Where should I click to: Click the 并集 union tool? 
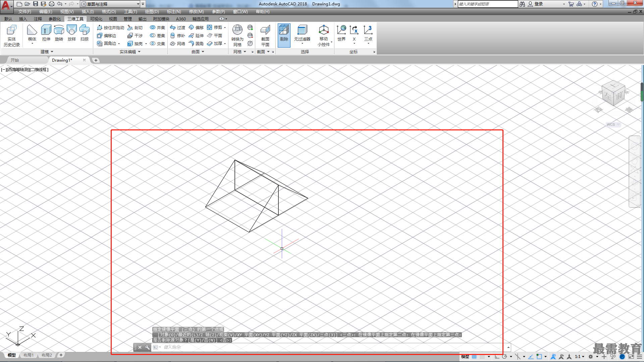click(x=157, y=27)
